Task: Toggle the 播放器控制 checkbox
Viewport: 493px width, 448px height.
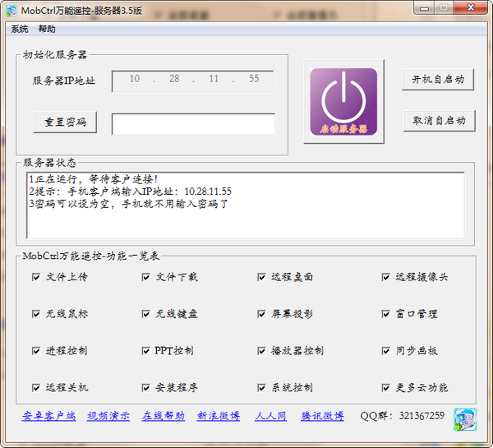Action: coord(261,351)
